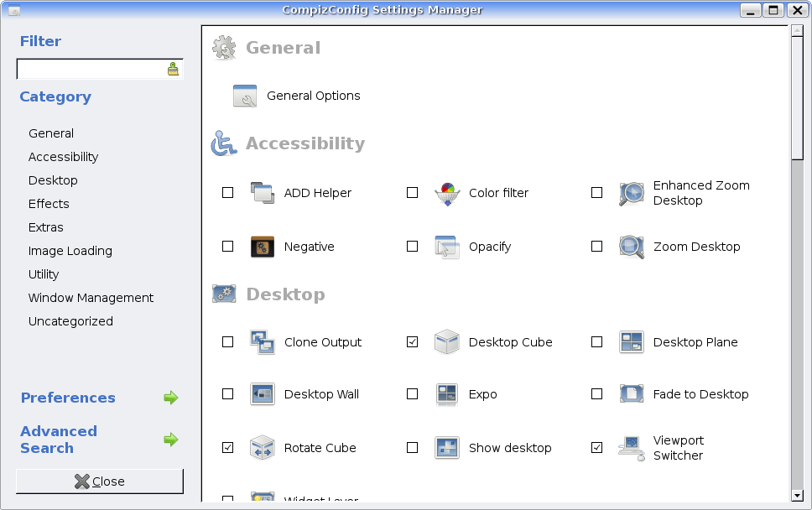The width and height of the screenshot is (812, 510).
Task: Expand Advanced Search using its green arrow
Action: click(x=171, y=440)
